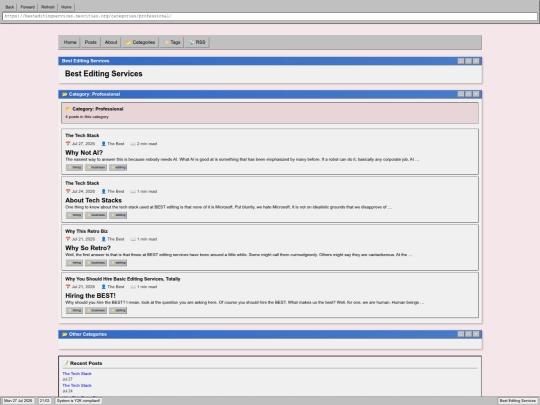Click 'Best Editing Services' label in status bar
The image size is (540, 405).
(518, 401)
